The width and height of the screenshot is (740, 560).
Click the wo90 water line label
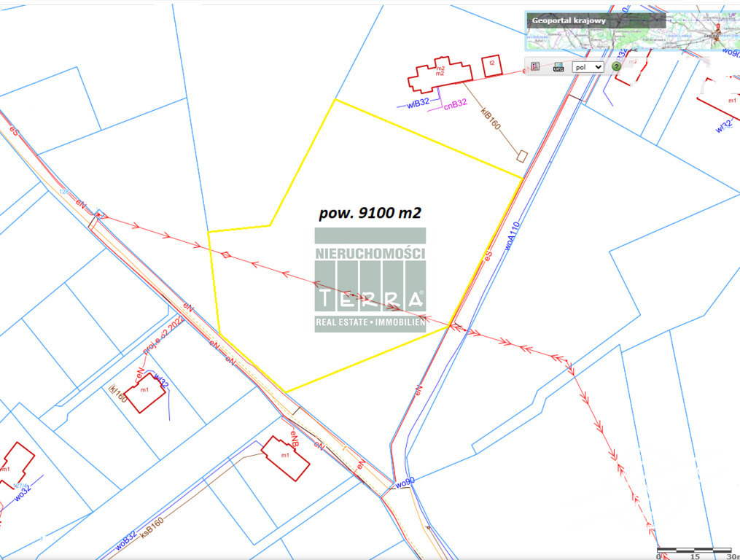[405, 483]
